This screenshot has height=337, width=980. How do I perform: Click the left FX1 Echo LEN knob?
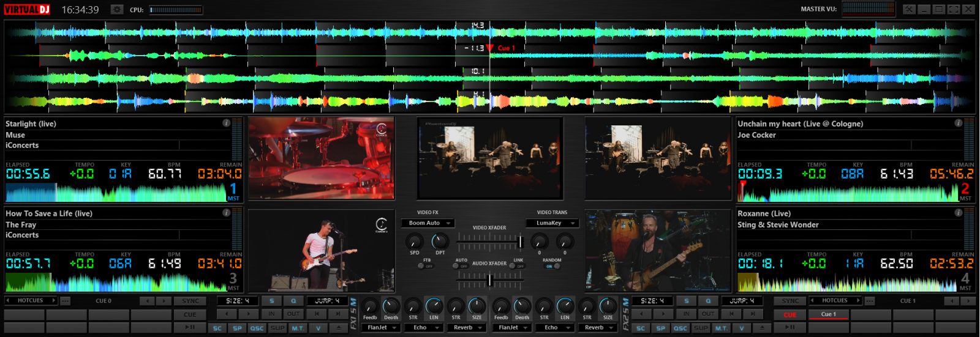[434, 306]
